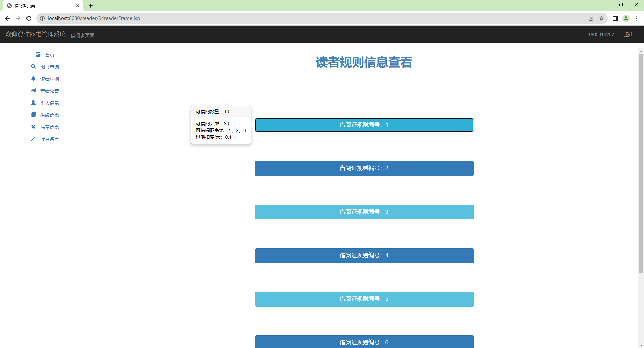The image size is (644, 348).
Task: Open the tab search chevron dropdown
Action: tap(590, 5)
